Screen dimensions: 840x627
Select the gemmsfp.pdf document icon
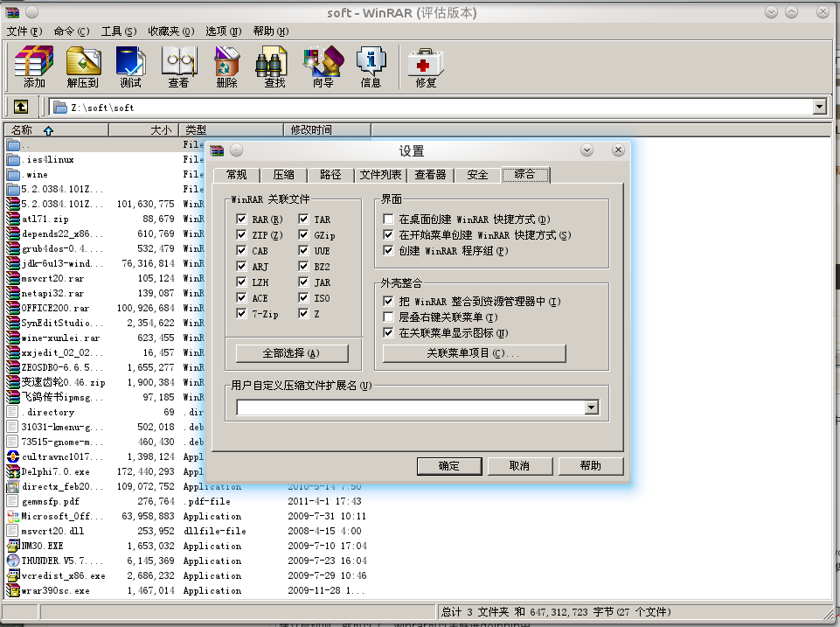coord(12,501)
